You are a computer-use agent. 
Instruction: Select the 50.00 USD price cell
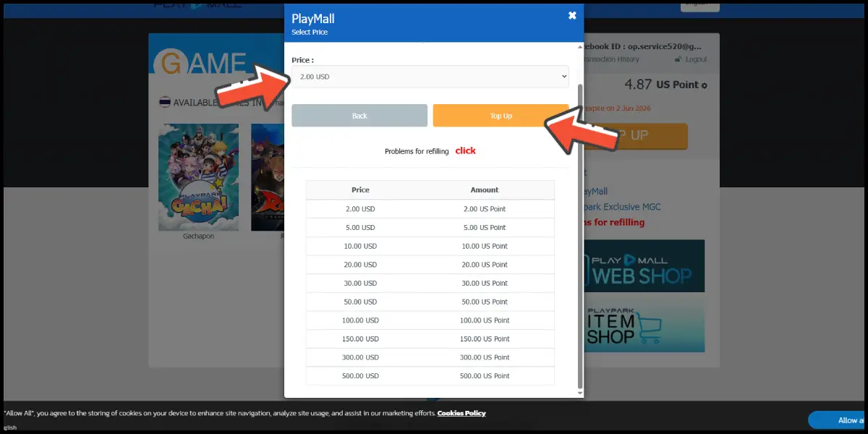[x=360, y=302]
